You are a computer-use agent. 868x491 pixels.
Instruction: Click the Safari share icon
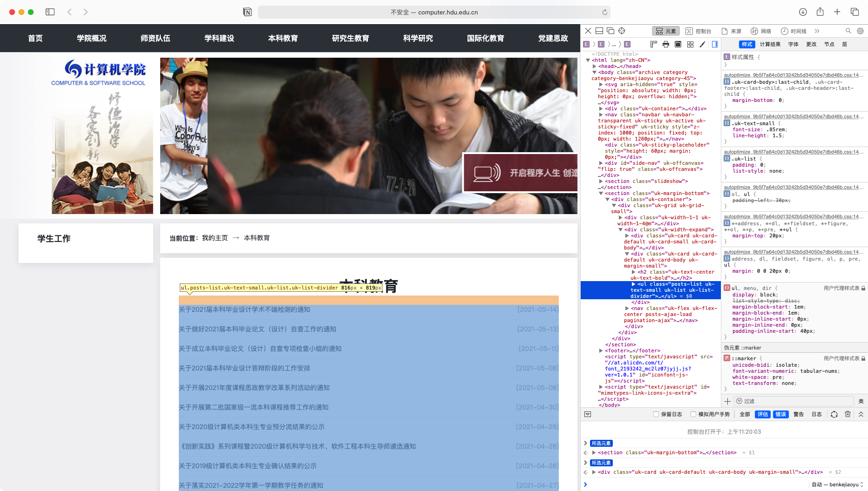820,12
